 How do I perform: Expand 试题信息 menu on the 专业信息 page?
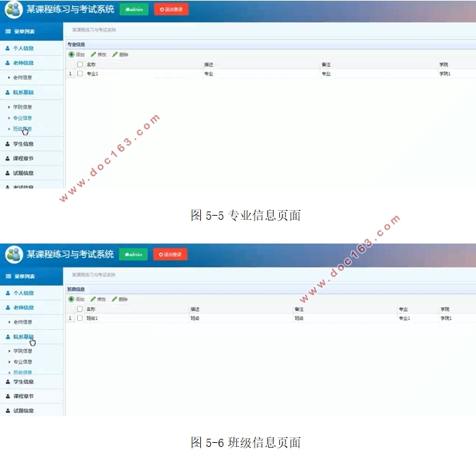tap(31, 173)
